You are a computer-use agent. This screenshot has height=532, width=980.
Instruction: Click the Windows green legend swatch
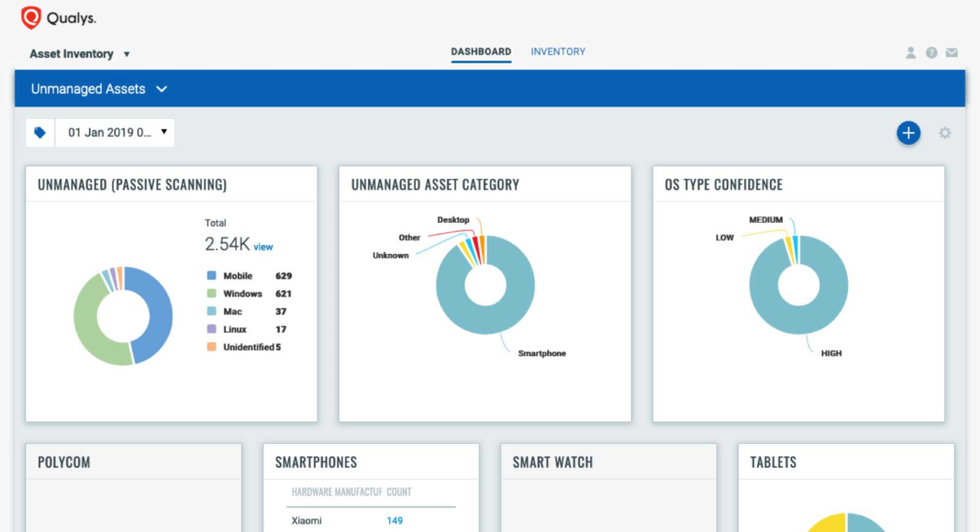point(212,294)
